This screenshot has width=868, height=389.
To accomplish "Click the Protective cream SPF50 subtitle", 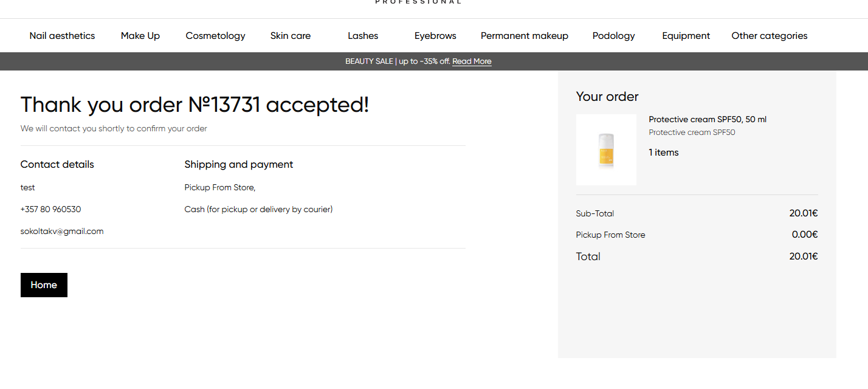I will tap(692, 133).
